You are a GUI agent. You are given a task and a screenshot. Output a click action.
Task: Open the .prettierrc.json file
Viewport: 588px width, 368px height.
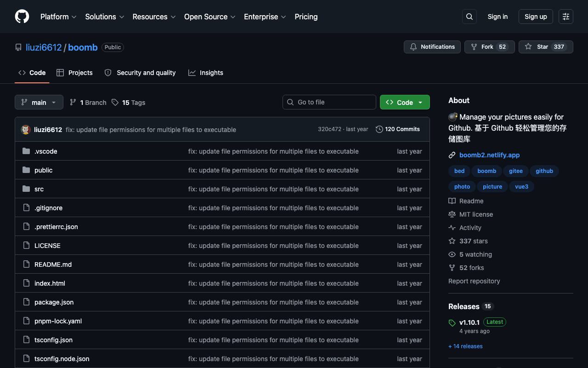[56, 227]
